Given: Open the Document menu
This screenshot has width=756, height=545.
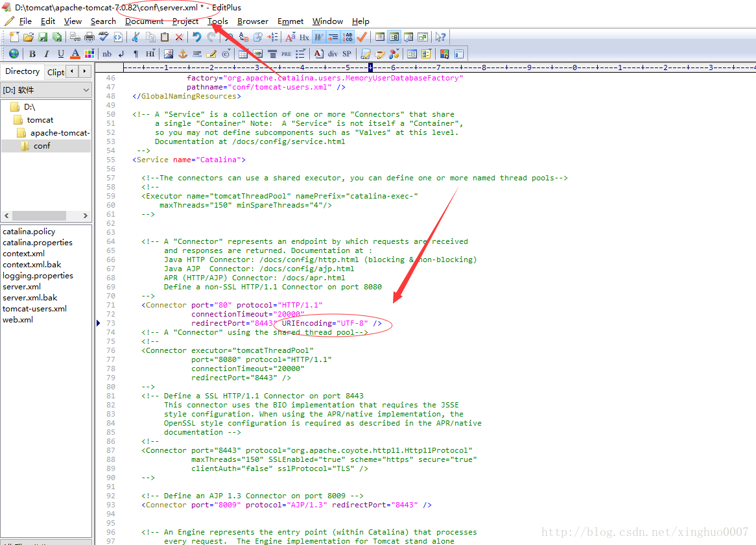Looking at the screenshot, I should pyautogui.click(x=144, y=21).
